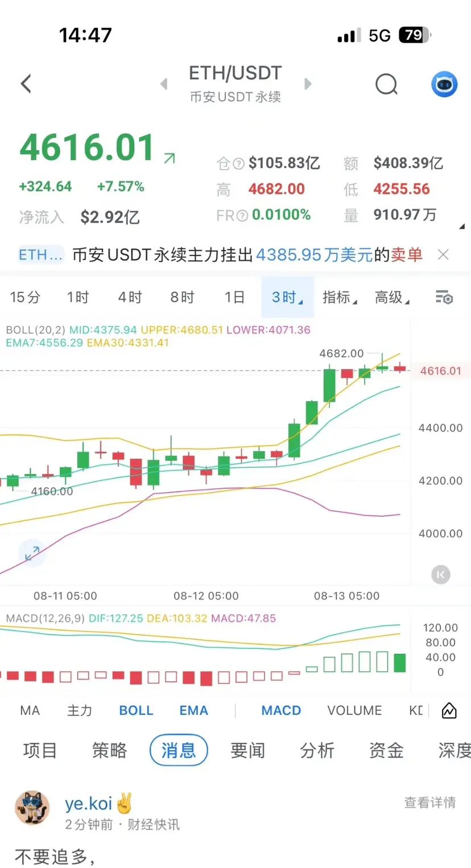Select the 1时 timeframe
Viewport: 471px width, 868px height.
click(78, 297)
